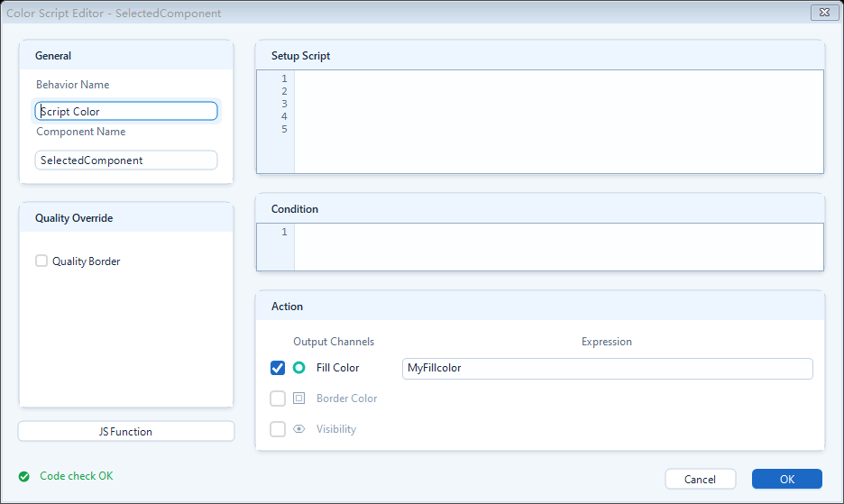This screenshot has height=504, width=844.
Task: Click the Fill Color Expression field
Action: click(x=607, y=368)
